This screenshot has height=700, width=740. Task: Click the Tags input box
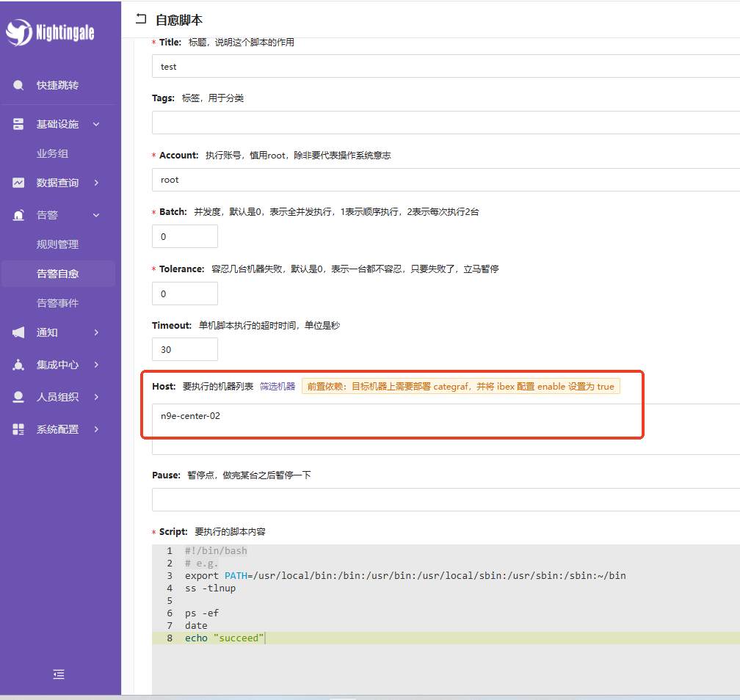point(440,123)
